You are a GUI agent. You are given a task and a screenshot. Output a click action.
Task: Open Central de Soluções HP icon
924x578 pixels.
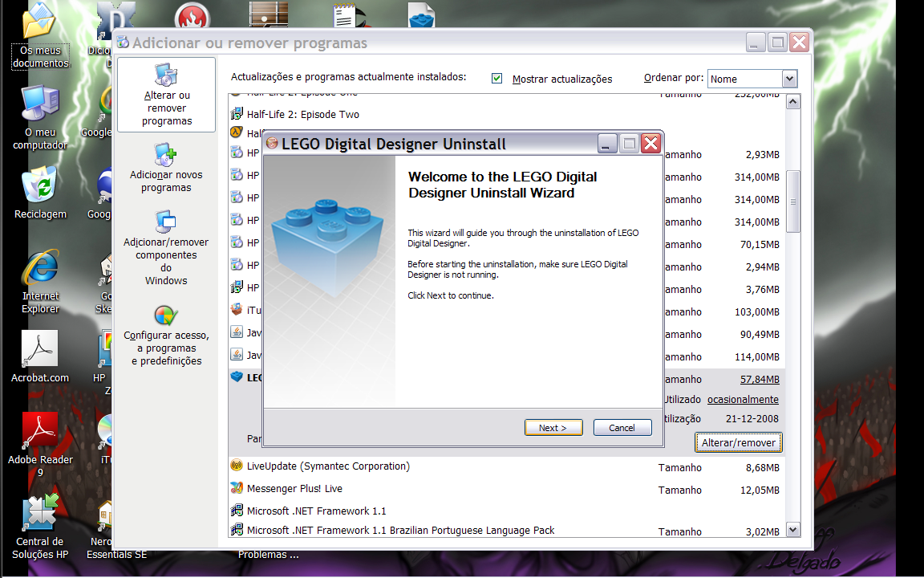(40, 526)
